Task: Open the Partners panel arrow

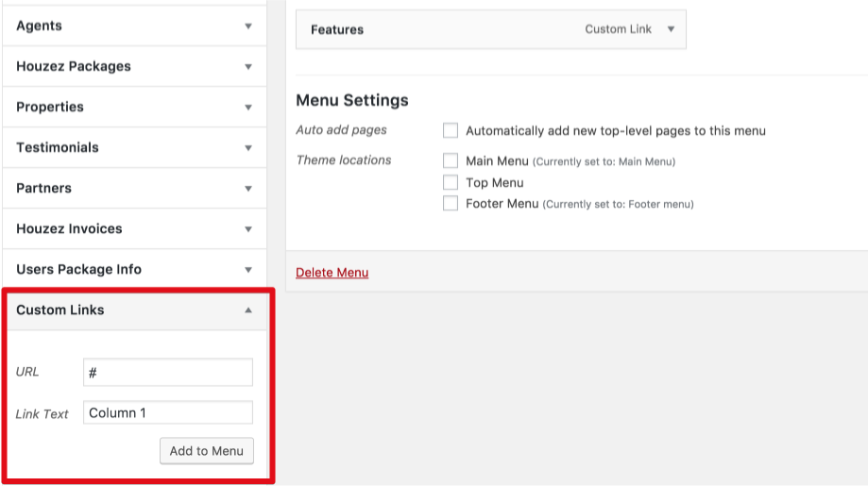Action: coord(248,189)
